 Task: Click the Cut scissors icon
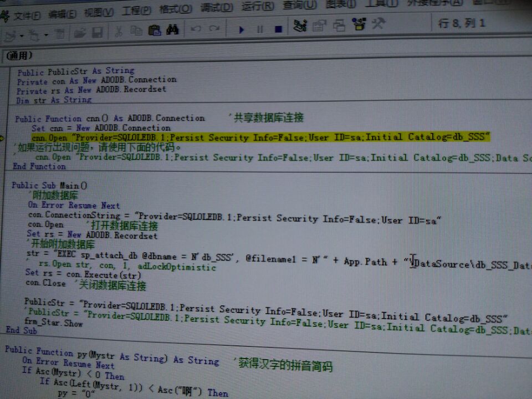click(119, 32)
